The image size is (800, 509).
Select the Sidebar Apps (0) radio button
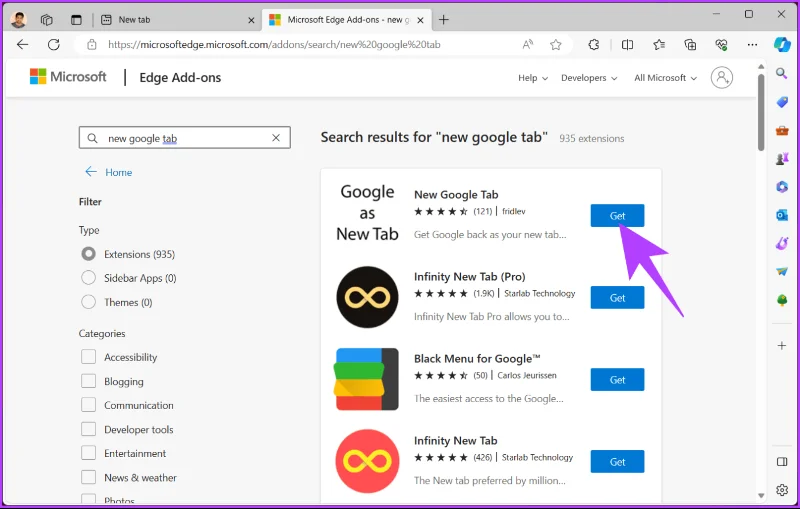[x=88, y=277]
